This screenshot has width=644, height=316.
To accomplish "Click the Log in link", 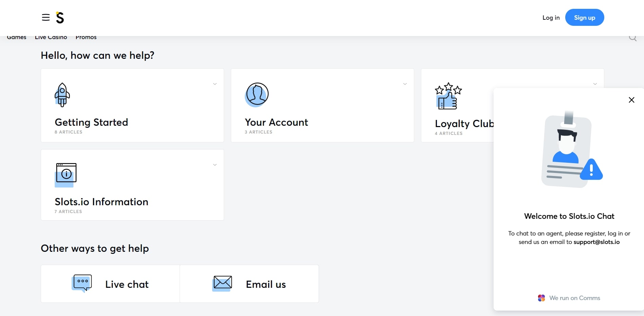I will (x=551, y=18).
